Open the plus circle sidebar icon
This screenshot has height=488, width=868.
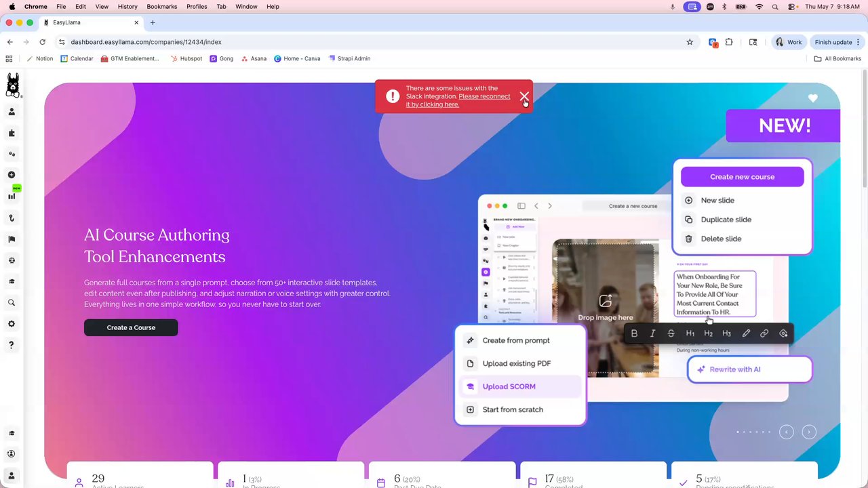(12, 175)
